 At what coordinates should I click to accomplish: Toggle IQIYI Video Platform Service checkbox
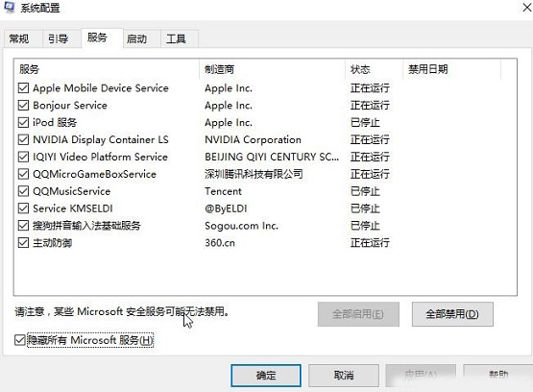pyautogui.click(x=23, y=157)
